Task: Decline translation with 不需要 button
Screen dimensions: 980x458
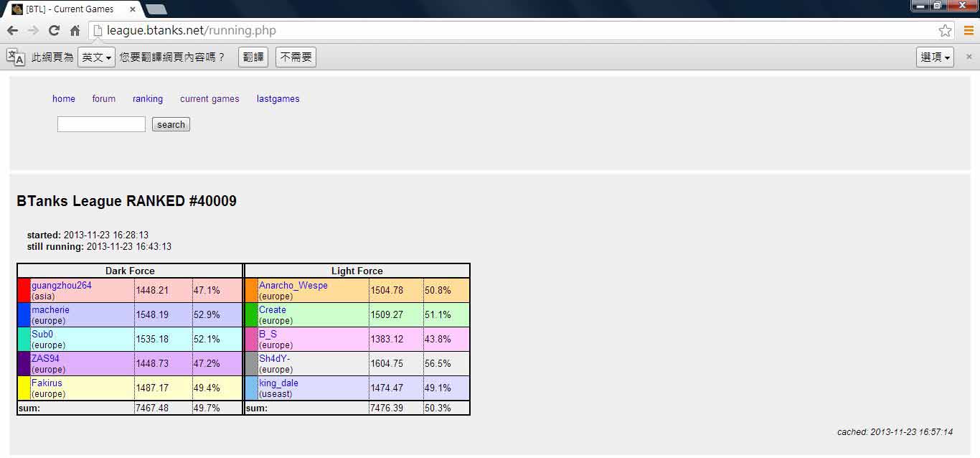Action: click(296, 57)
